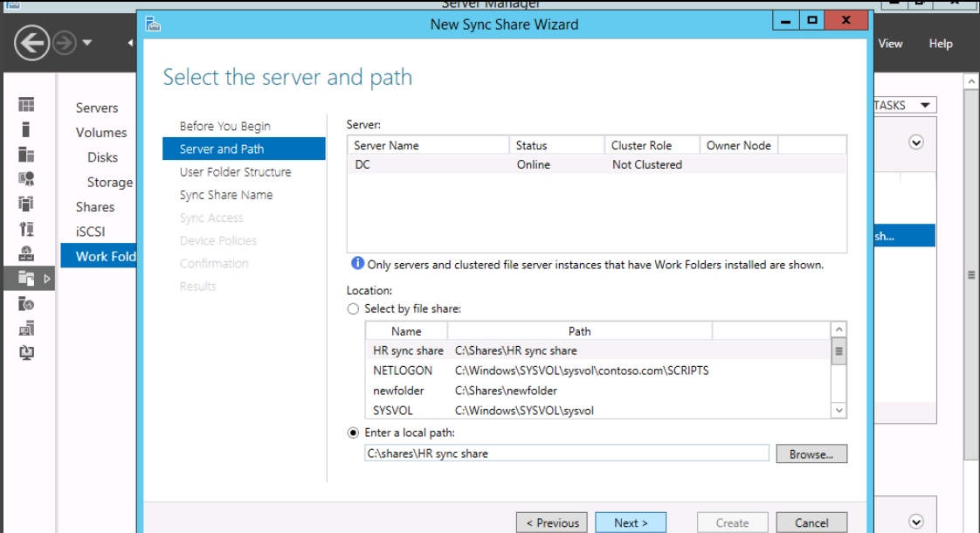Click the share list scrollbar thumb
This screenshot has height=533, width=980.
[839, 351]
